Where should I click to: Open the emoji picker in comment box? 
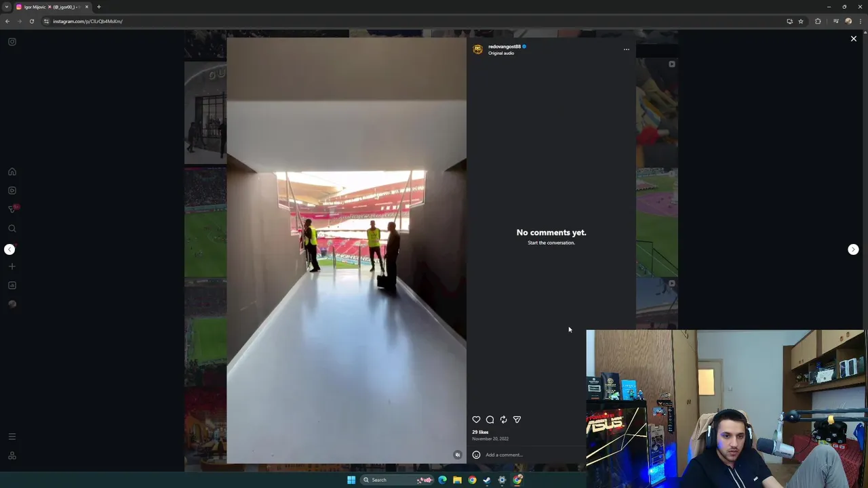pyautogui.click(x=476, y=455)
